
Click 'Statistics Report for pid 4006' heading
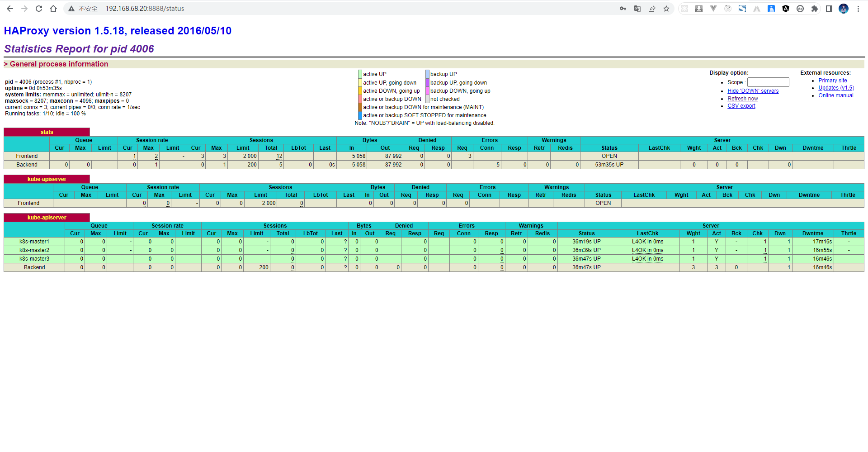click(x=79, y=49)
